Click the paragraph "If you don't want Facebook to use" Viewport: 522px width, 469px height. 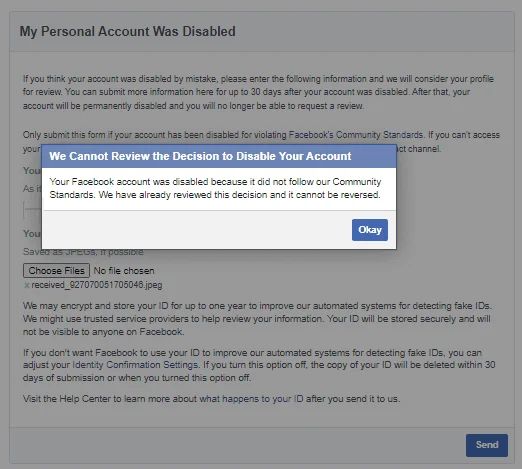[x=259, y=365]
